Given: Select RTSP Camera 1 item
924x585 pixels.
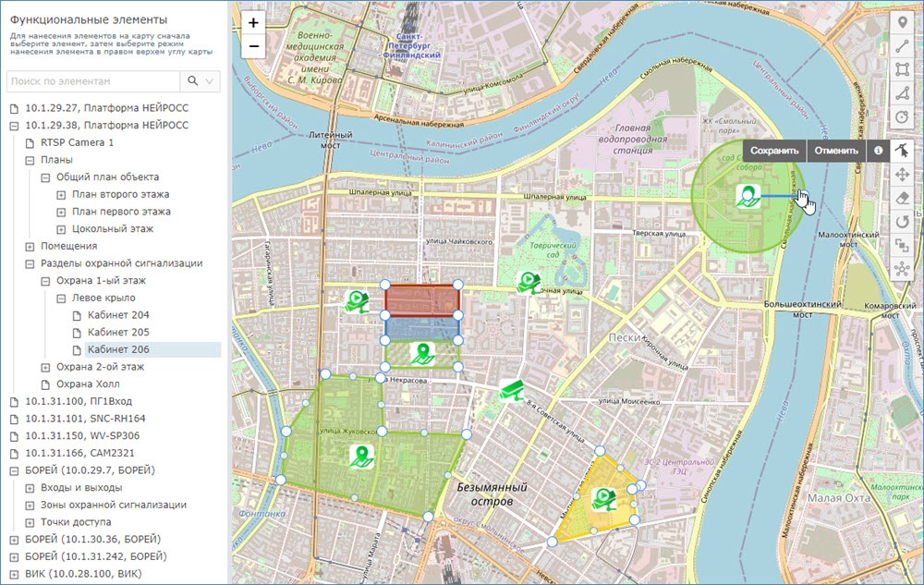Looking at the screenshot, I should tap(77, 142).
